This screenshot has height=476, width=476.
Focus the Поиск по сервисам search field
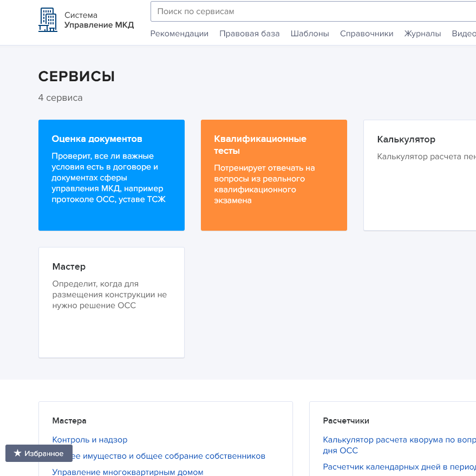click(x=313, y=11)
